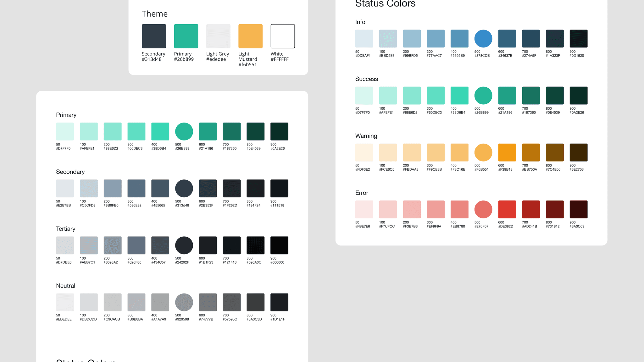Select Info 500 #378CCB circle swatch
Viewport: 644px width, 362px height.
pyautogui.click(x=483, y=38)
